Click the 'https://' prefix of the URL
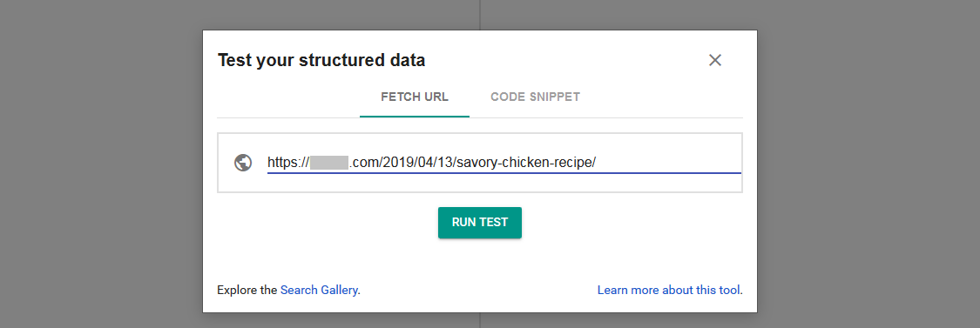 [288, 163]
